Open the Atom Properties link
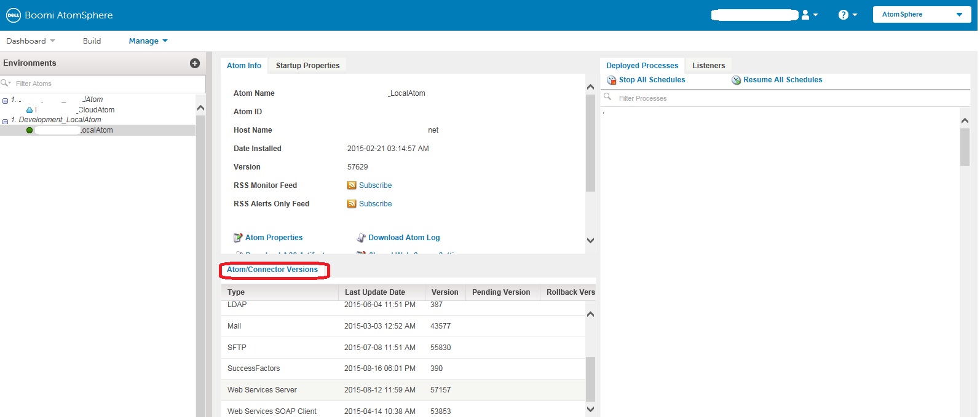The height and width of the screenshot is (417, 980). 274,238
